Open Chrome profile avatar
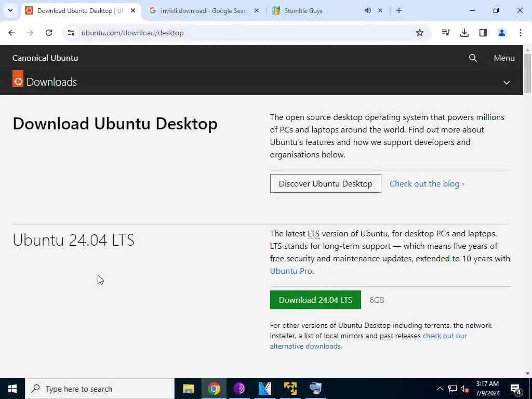 (501, 33)
